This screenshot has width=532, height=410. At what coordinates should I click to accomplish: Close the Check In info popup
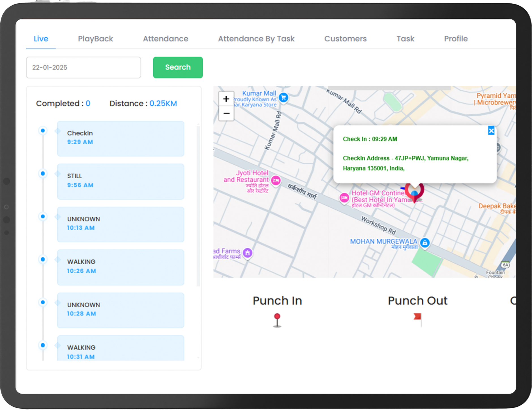pyautogui.click(x=491, y=131)
